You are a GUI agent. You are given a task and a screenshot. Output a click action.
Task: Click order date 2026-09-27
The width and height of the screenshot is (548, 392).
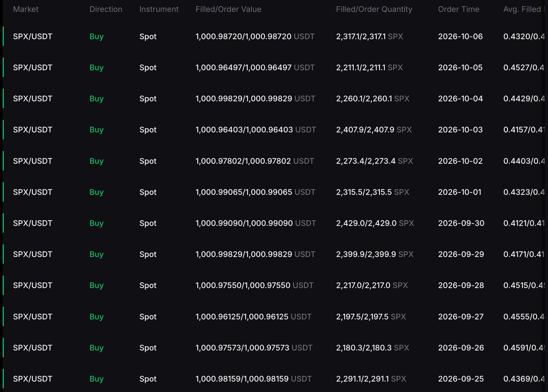(x=461, y=317)
